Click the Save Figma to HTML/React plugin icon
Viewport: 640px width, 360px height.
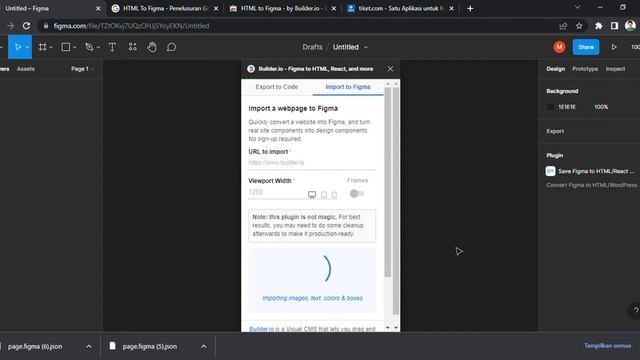[550, 171]
